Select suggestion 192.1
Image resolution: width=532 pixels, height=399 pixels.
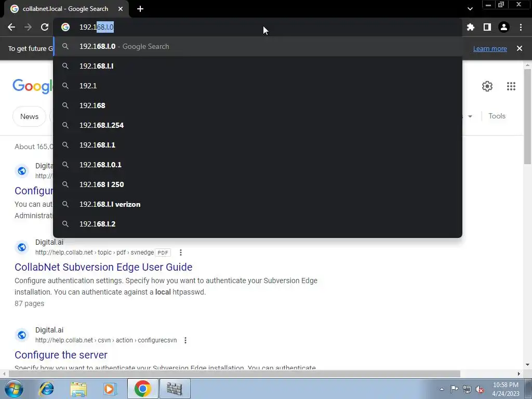tap(258, 86)
